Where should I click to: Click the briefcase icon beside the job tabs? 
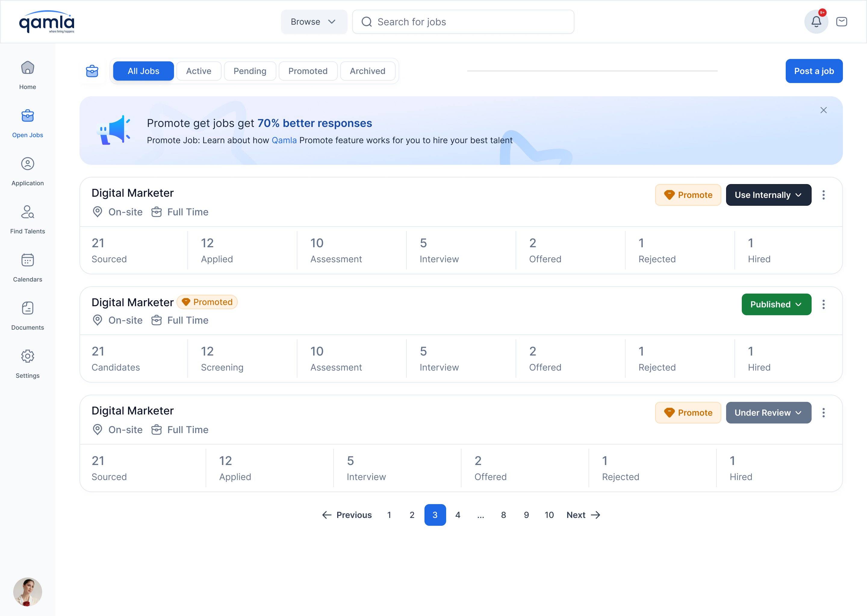[x=92, y=71]
